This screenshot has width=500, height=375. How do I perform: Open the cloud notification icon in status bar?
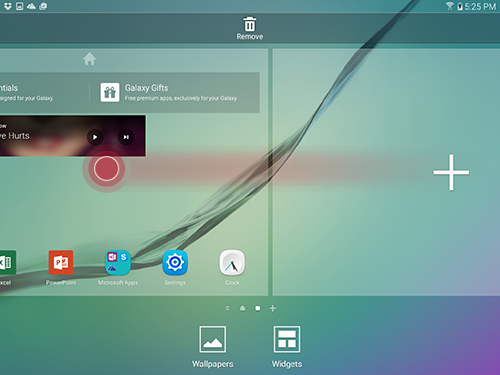point(31,6)
